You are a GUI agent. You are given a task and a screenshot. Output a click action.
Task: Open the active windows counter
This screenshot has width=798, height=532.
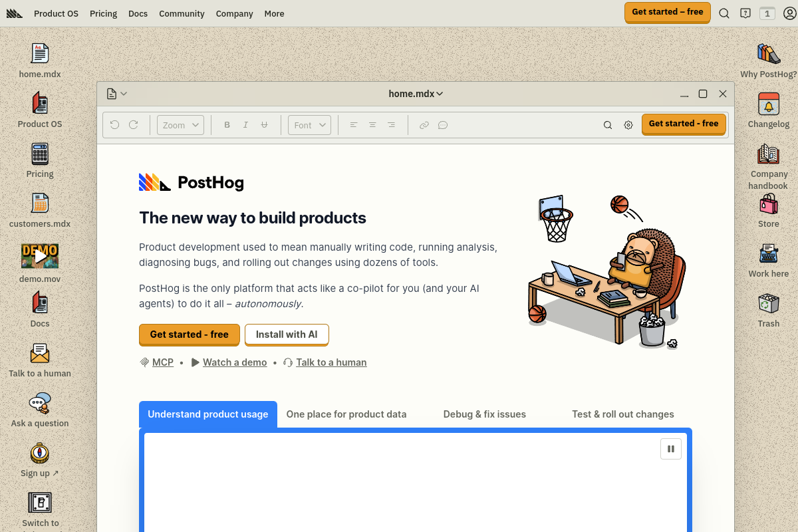point(767,13)
